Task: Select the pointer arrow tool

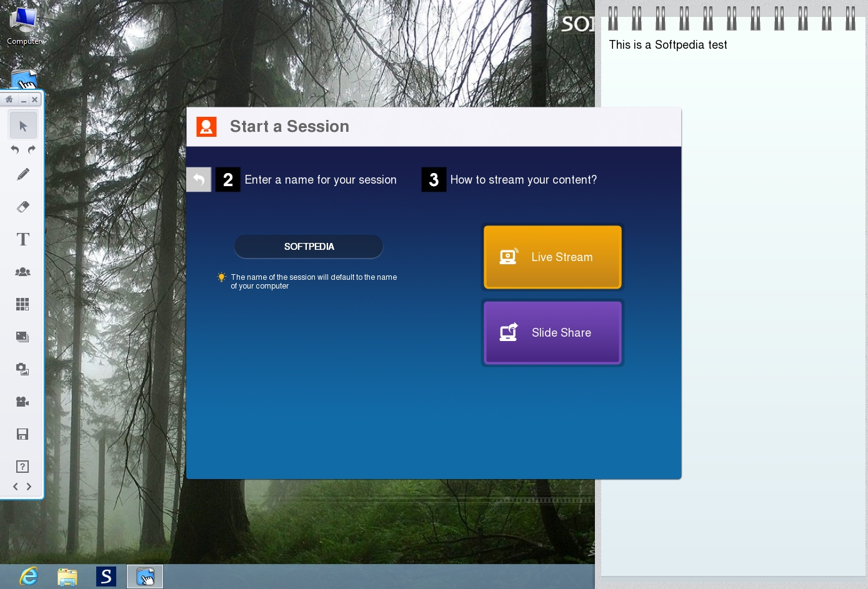Action: click(x=23, y=126)
